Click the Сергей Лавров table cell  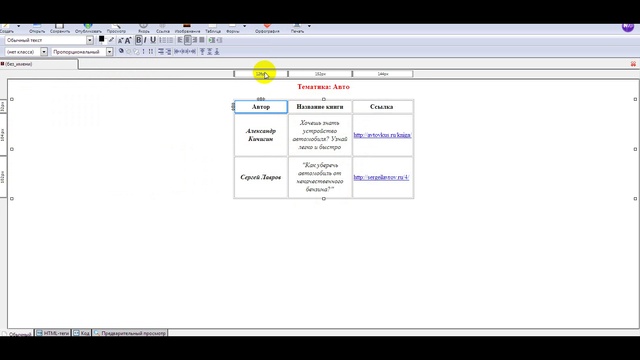[261, 177]
